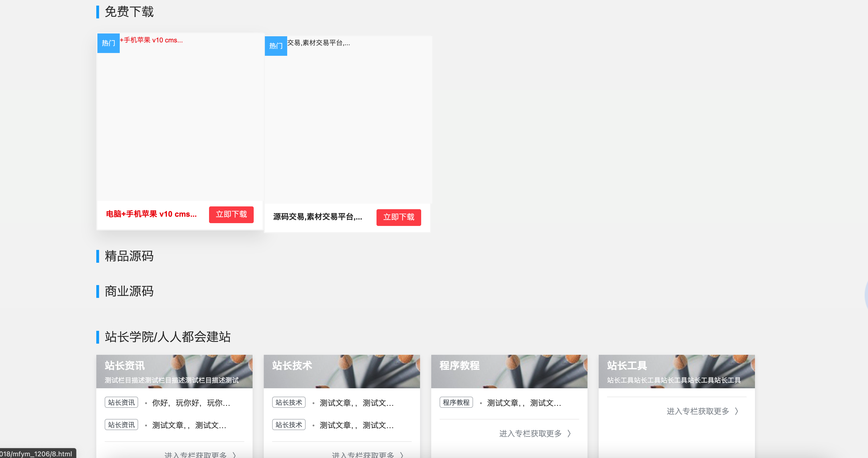Image resolution: width=868 pixels, height=458 pixels.
Task: Click the 站长学院/人人都会建站 heading
Action: tap(168, 337)
